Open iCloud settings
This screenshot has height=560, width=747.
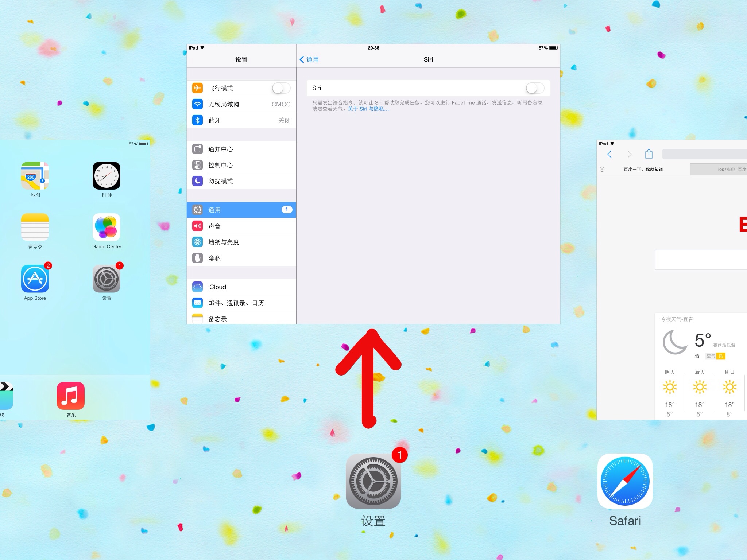click(x=241, y=287)
